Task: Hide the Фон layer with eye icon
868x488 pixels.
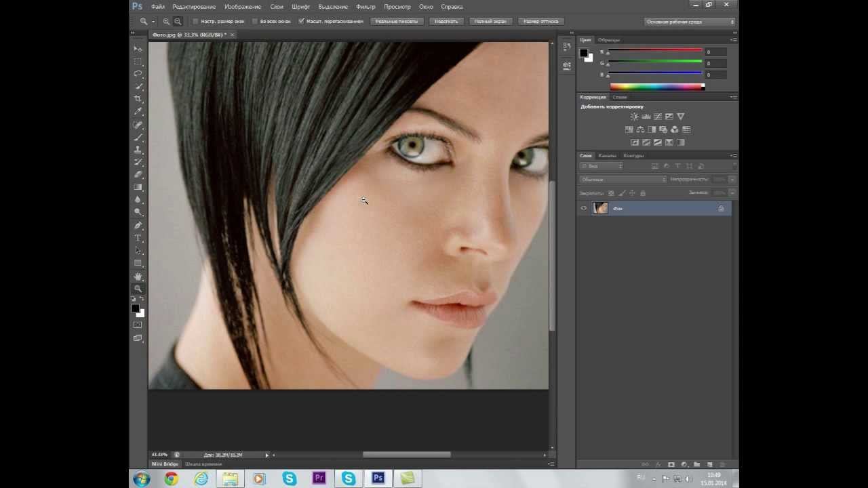Action: (x=584, y=209)
